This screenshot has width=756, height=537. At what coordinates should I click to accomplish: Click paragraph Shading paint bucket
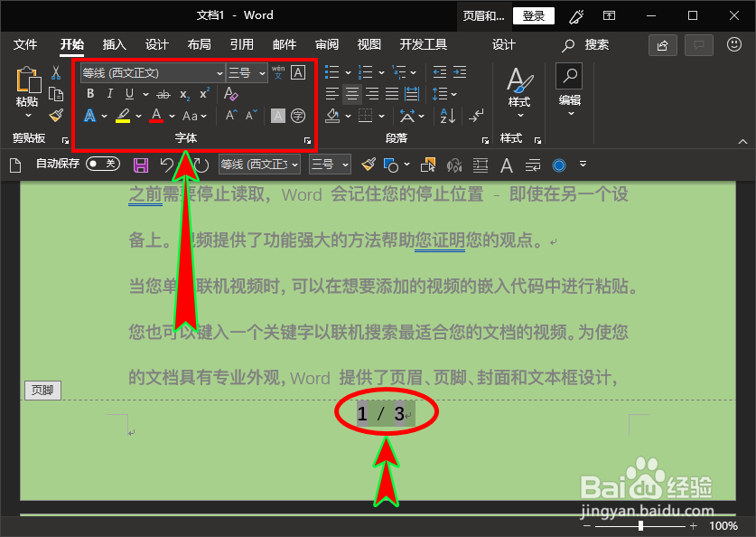[x=332, y=116]
